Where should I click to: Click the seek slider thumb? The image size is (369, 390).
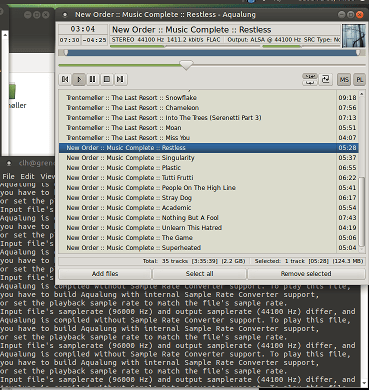[x=186, y=65]
